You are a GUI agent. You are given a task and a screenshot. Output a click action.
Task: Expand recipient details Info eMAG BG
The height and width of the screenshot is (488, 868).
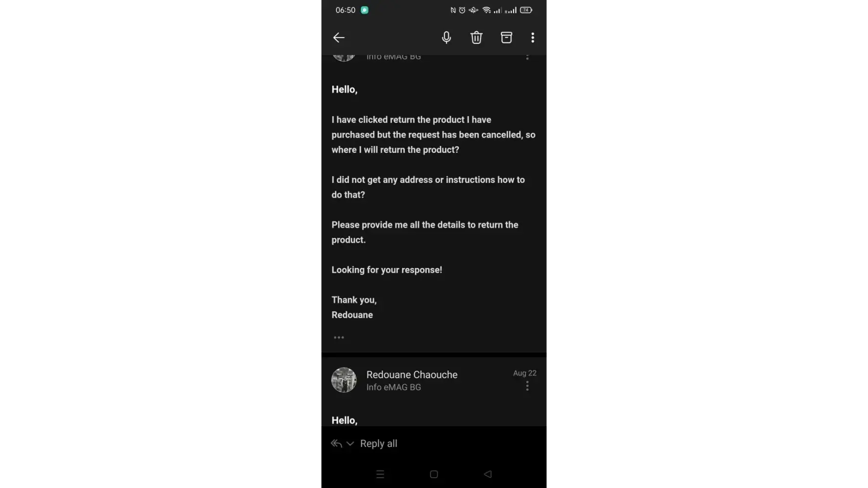[x=393, y=387]
